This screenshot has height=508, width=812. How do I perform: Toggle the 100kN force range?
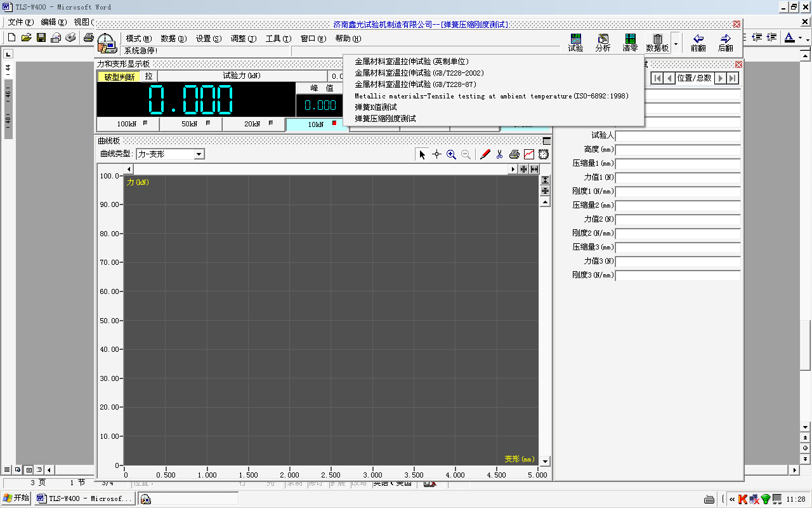click(128, 124)
